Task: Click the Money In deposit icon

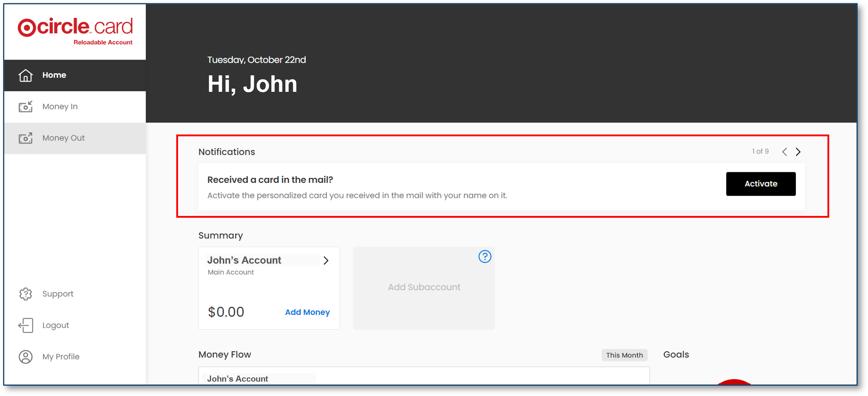Action: coord(25,107)
